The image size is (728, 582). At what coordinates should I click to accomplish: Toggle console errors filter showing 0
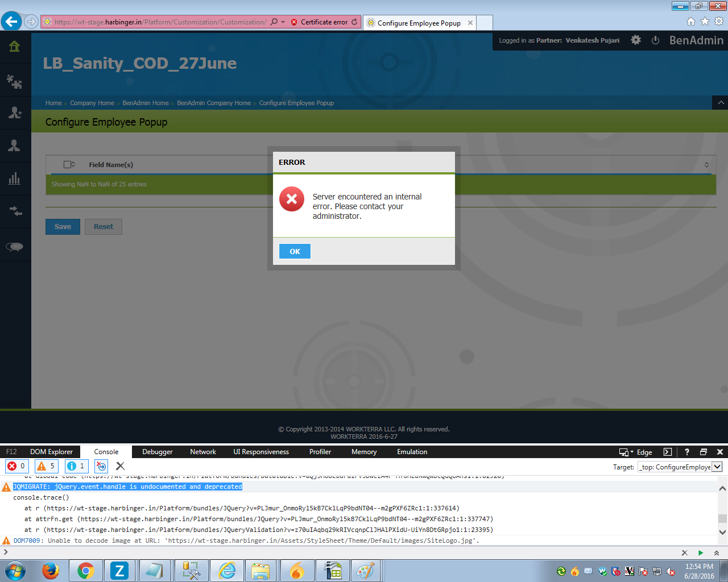tap(16, 466)
